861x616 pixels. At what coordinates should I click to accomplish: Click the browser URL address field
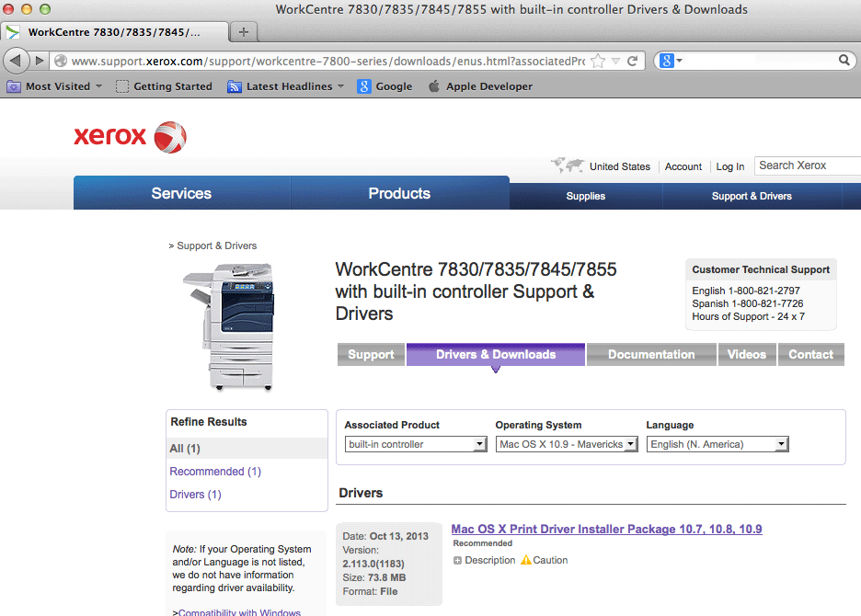(x=327, y=61)
